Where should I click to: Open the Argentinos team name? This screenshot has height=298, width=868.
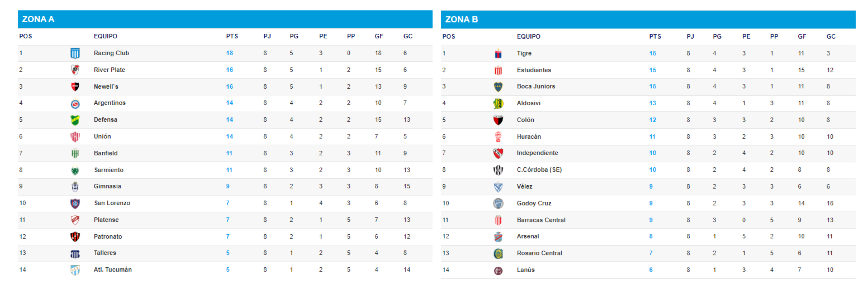click(x=110, y=103)
